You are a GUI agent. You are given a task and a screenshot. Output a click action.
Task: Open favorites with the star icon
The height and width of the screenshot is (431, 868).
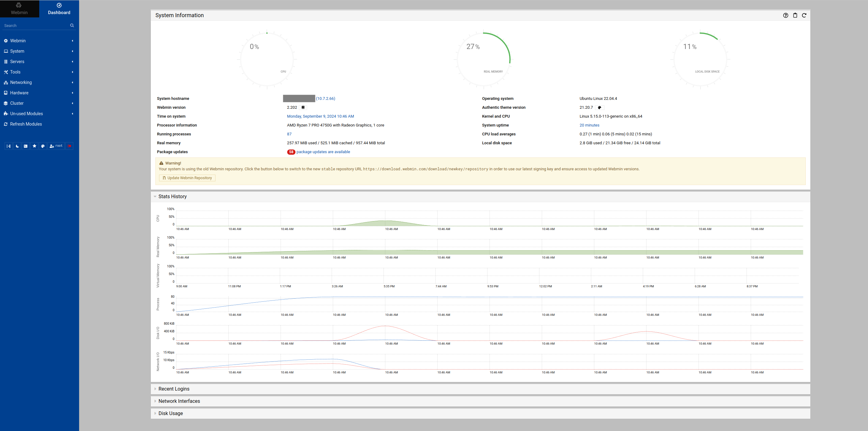[34, 146]
